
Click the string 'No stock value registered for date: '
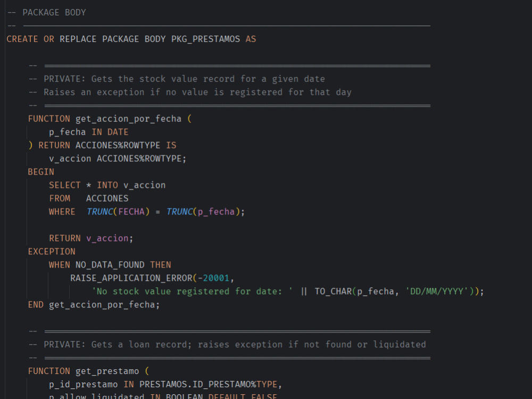click(192, 291)
